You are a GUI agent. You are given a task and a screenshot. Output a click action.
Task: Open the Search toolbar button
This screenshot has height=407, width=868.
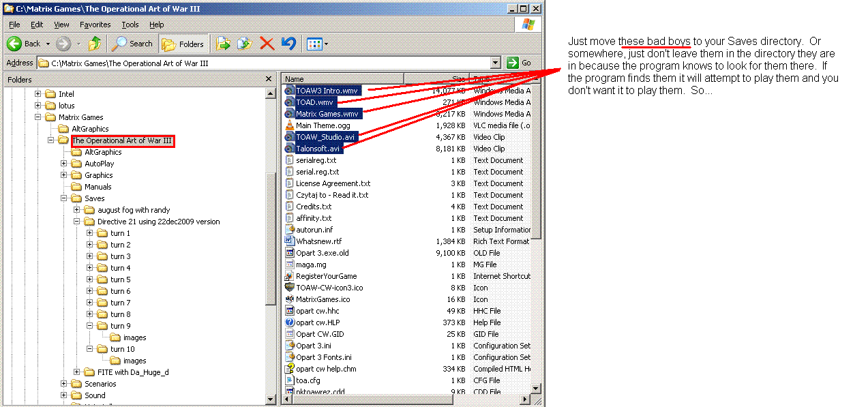point(133,44)
